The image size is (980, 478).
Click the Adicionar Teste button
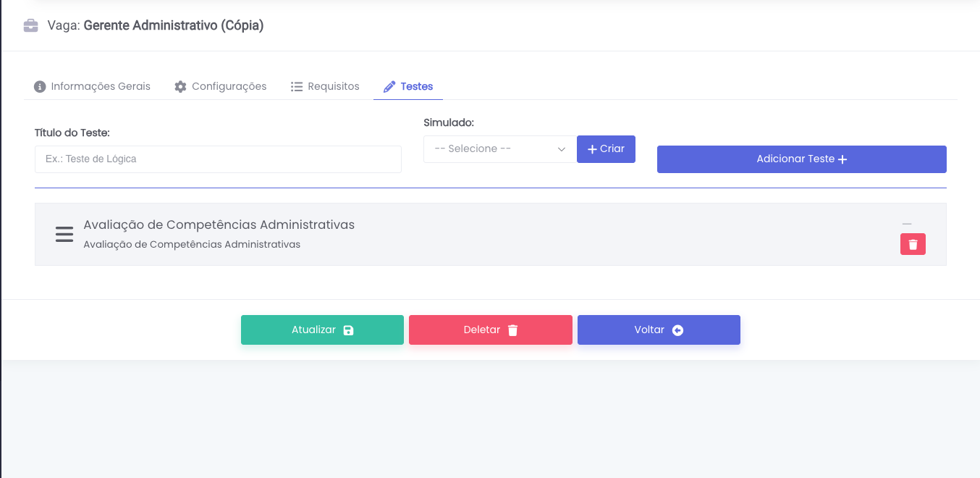click(802, 159)
